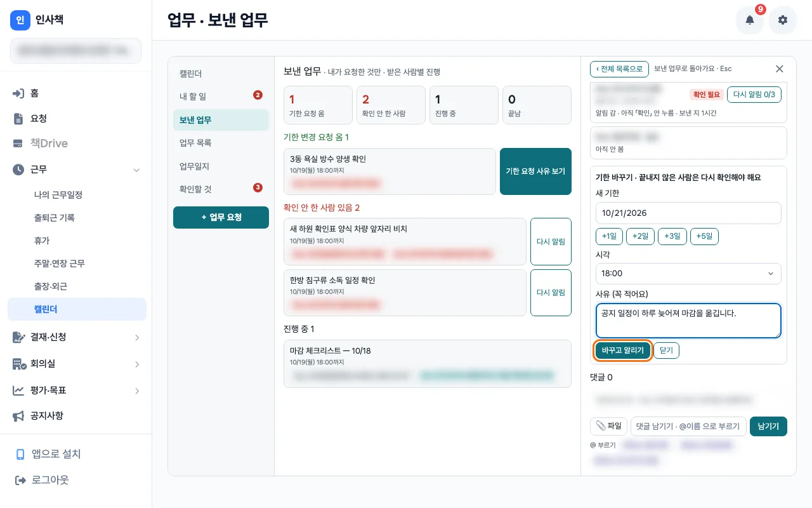
Task: Attach a file with 파일 button
Action: click(x=609, y=427)
